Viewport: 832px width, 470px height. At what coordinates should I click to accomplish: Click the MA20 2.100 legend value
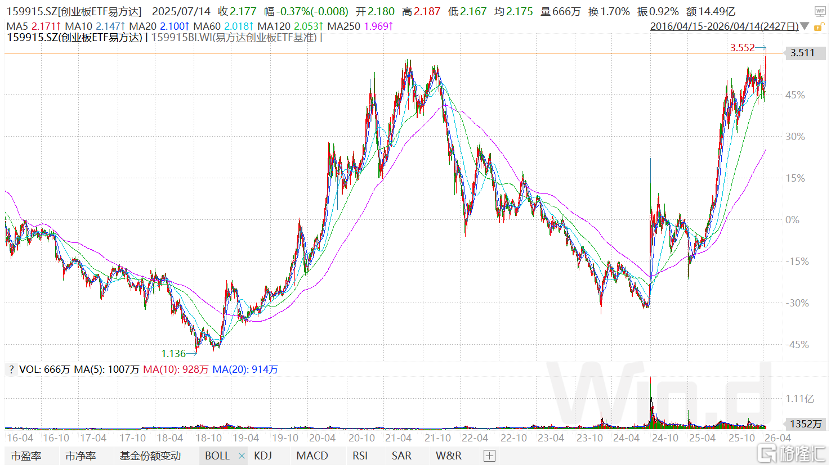(x=159, y=27)
